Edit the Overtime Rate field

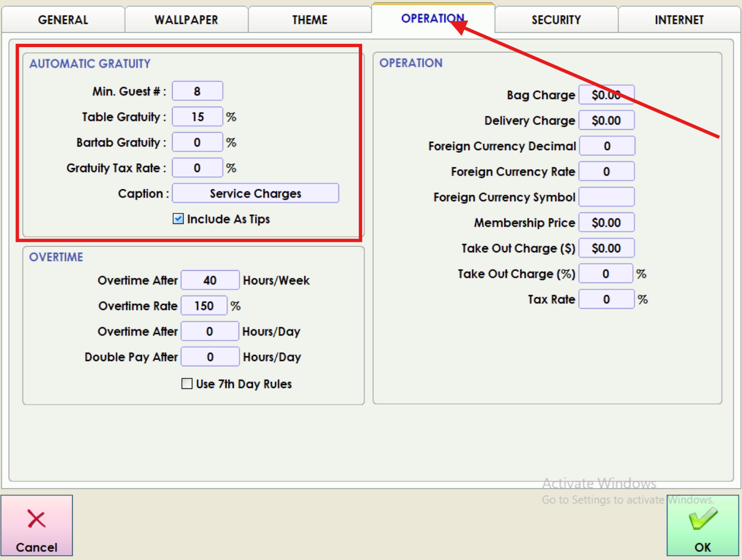click(x=204, y=305)
